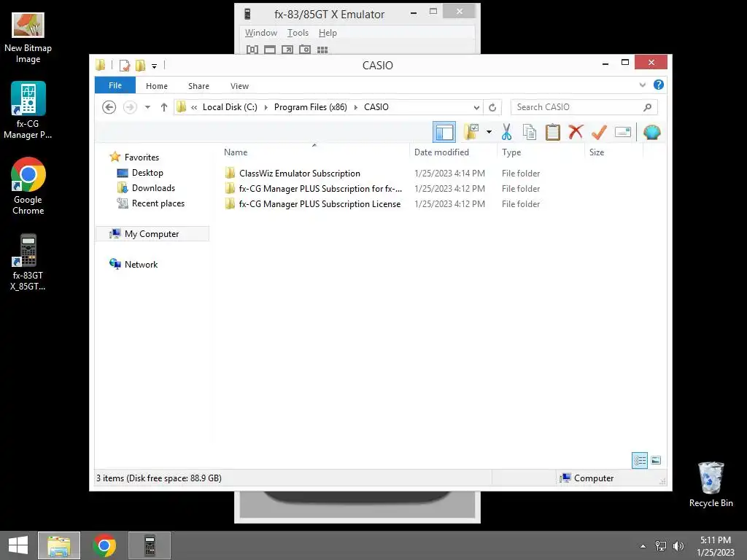Go back with the Back arrow button
This screenshot has height=560, width=747.
[x=109, y=107]
